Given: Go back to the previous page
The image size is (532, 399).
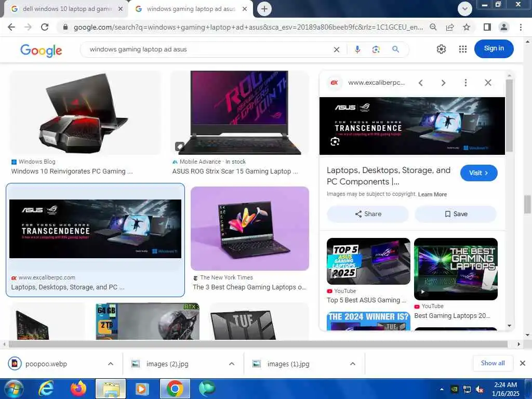Looking at the screenshot, I should pos(11,27).
